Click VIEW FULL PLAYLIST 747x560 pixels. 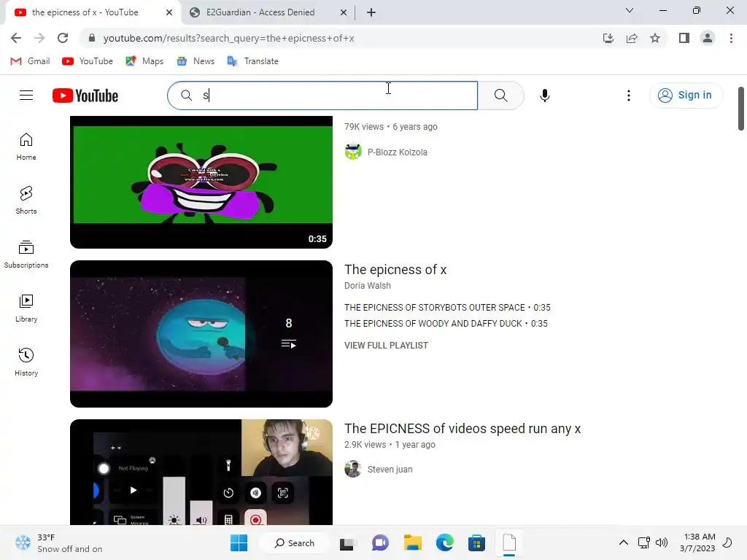386,345
